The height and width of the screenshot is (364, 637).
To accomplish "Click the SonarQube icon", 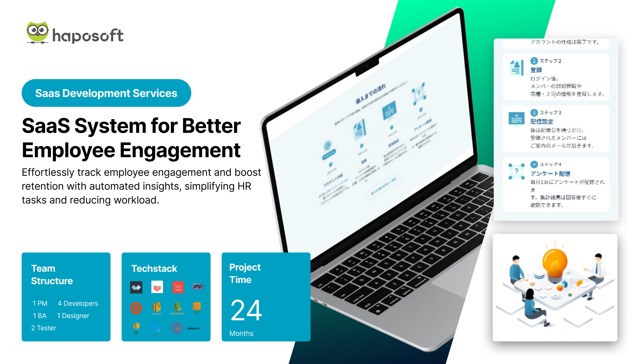I will (194, 328).
